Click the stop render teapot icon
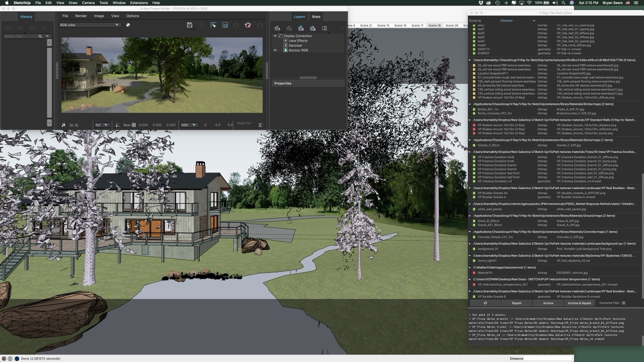 tap(248, 25)
